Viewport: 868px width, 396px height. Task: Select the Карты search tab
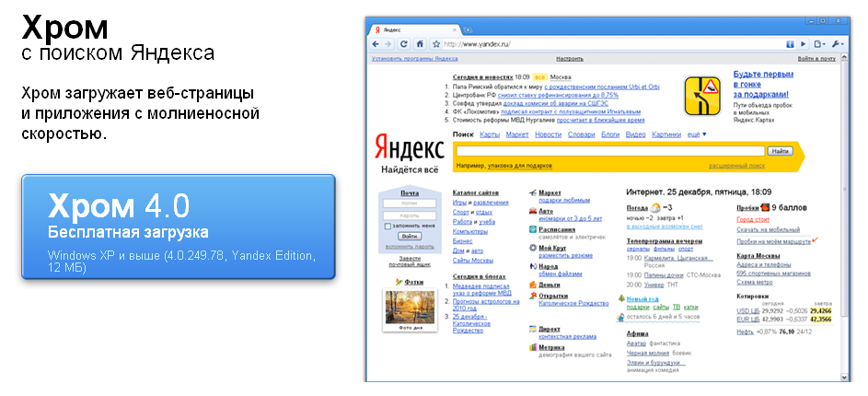(x=489, y=134)
